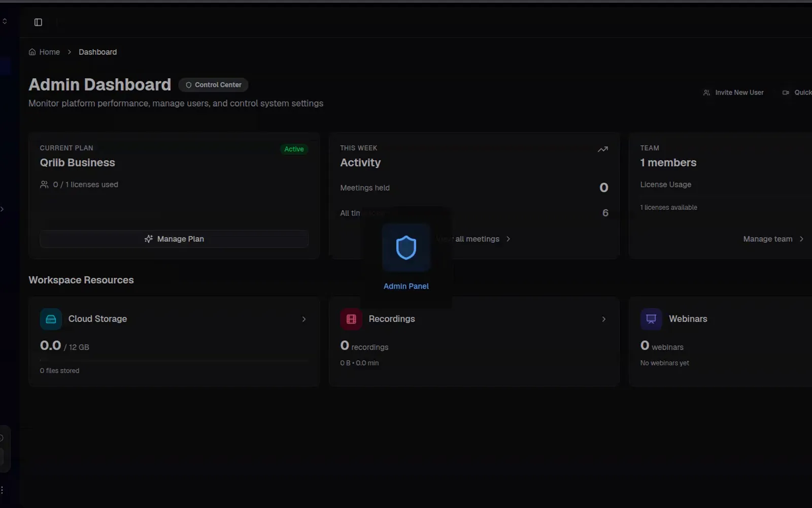This screenshot has width=812, height=508.
Task: Click the Webinars title
Action: point(688,319)
